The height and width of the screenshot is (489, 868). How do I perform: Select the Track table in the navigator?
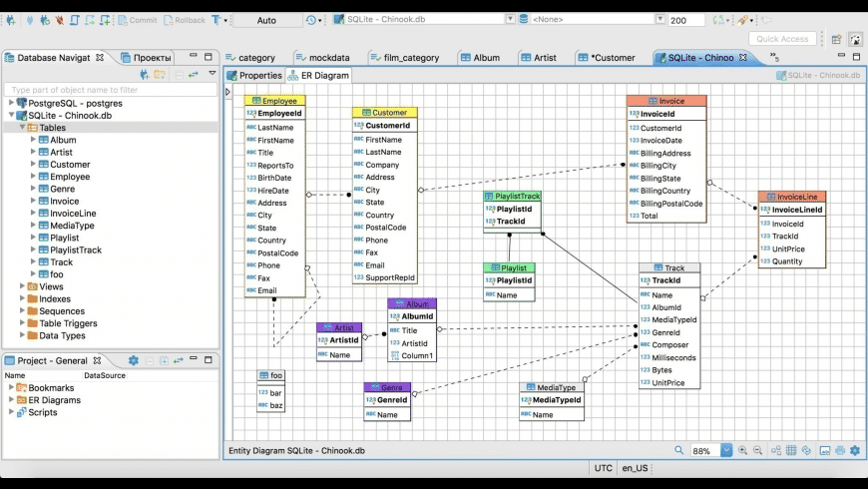tap(62, 262)
